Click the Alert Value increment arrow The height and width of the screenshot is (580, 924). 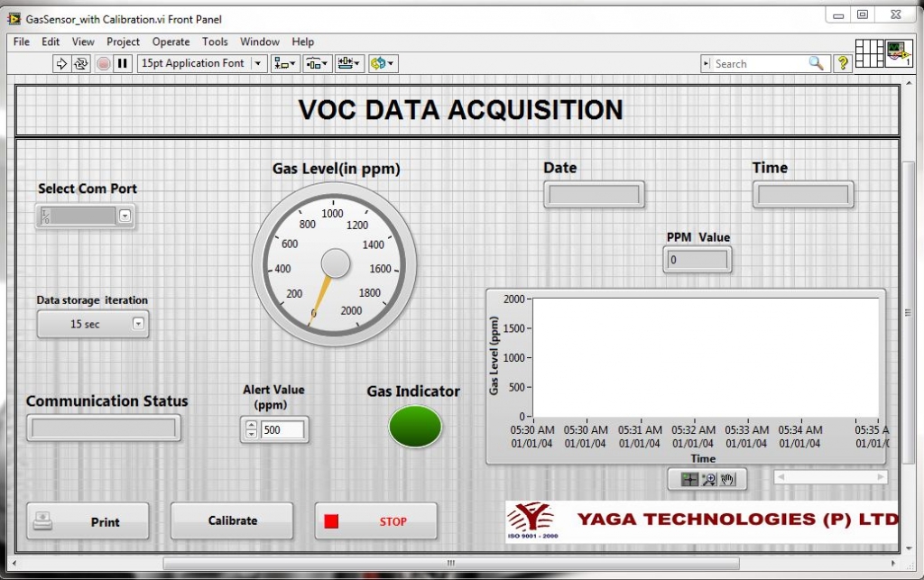(x=251, y=425)
